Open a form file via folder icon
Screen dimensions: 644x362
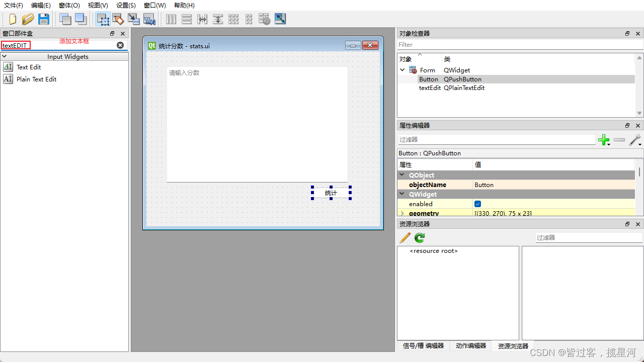(28, 19)
